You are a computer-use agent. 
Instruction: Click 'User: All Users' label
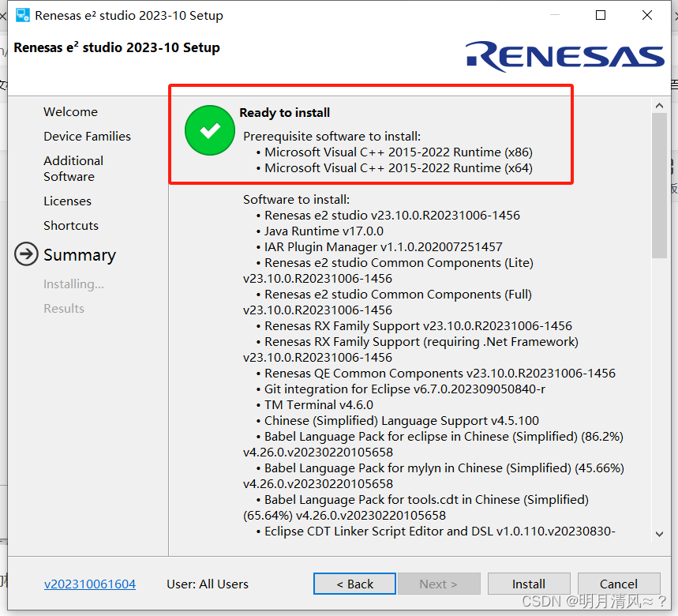(208, 584)
